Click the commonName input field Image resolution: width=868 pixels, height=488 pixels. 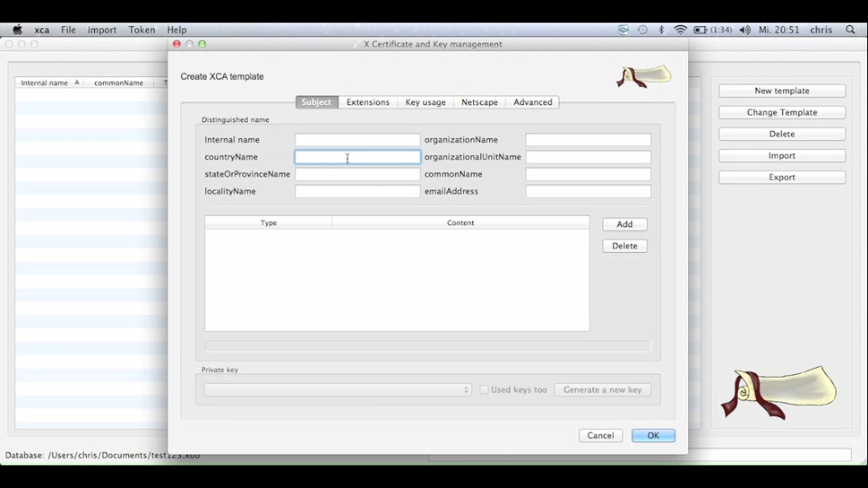coord(588,174)
